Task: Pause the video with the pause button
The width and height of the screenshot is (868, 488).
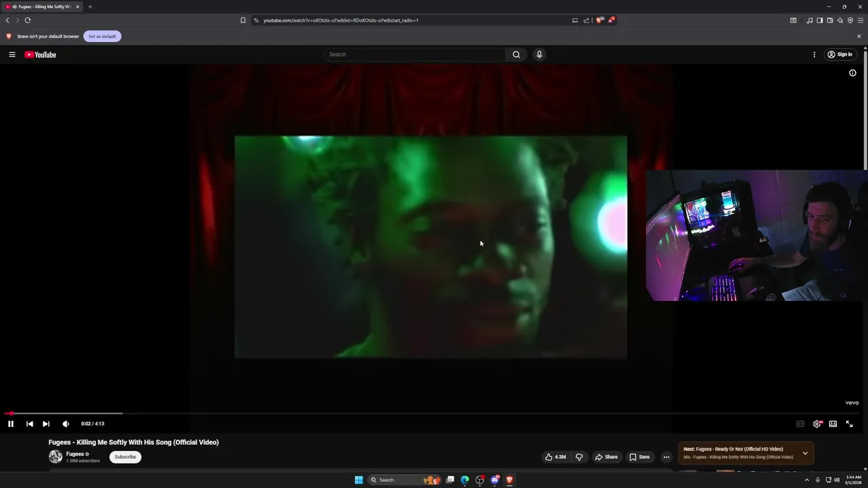Action: tap(11, 424)
